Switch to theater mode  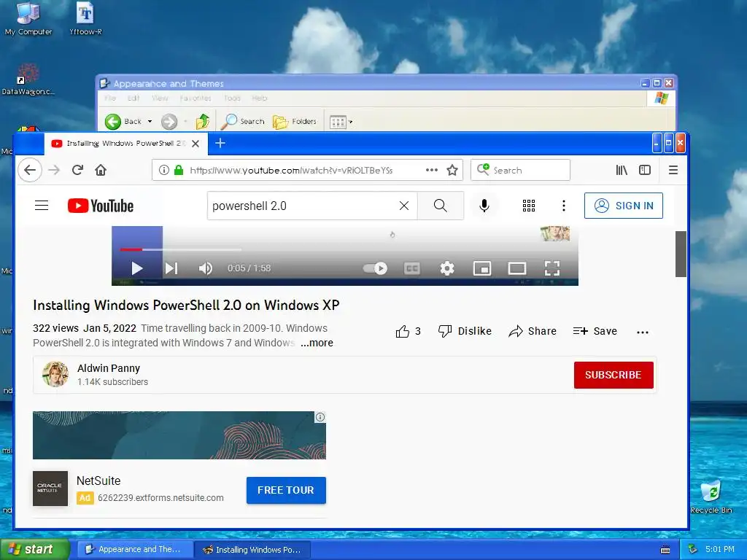517,268
